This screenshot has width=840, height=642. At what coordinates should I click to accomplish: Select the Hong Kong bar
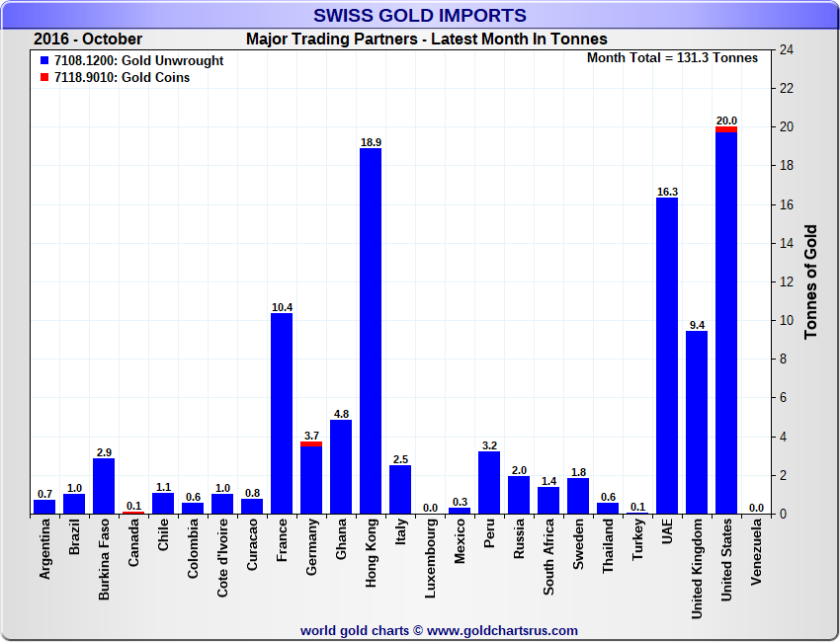[371, 331]
